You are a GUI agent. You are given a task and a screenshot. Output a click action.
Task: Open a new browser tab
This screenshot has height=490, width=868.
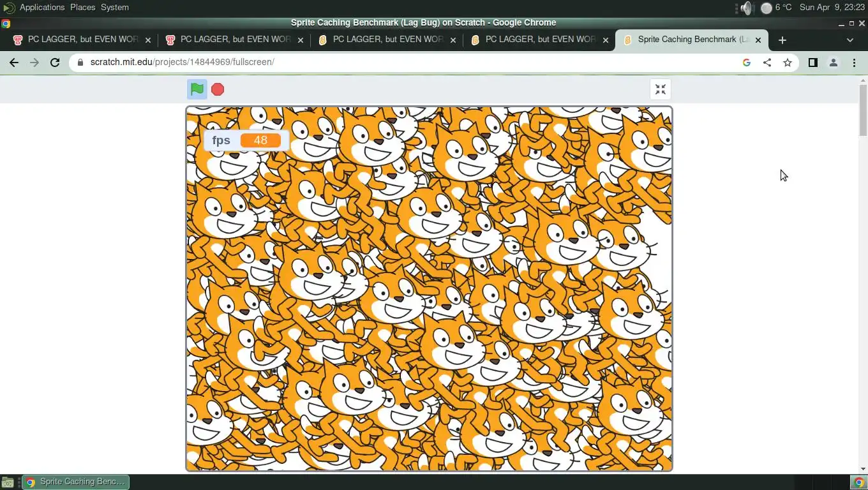[782, 40]
